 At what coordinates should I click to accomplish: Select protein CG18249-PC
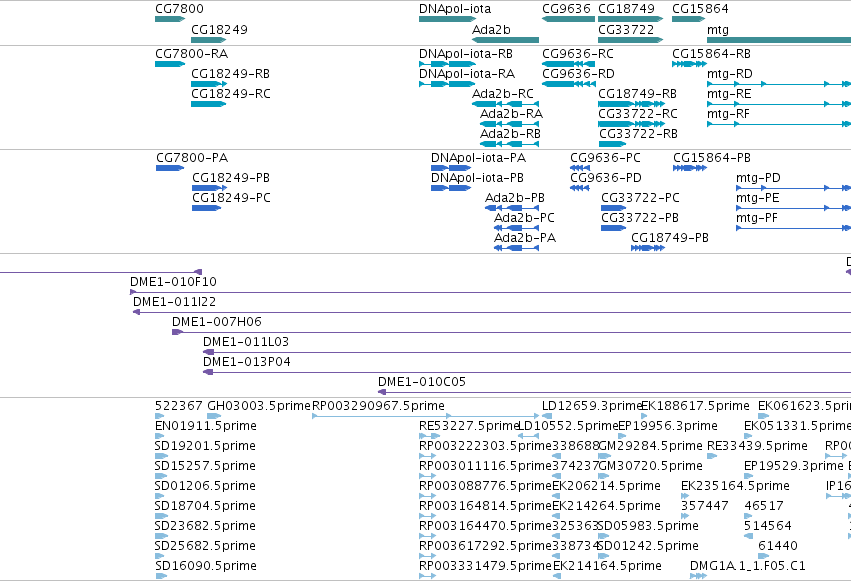pos(231,198)
